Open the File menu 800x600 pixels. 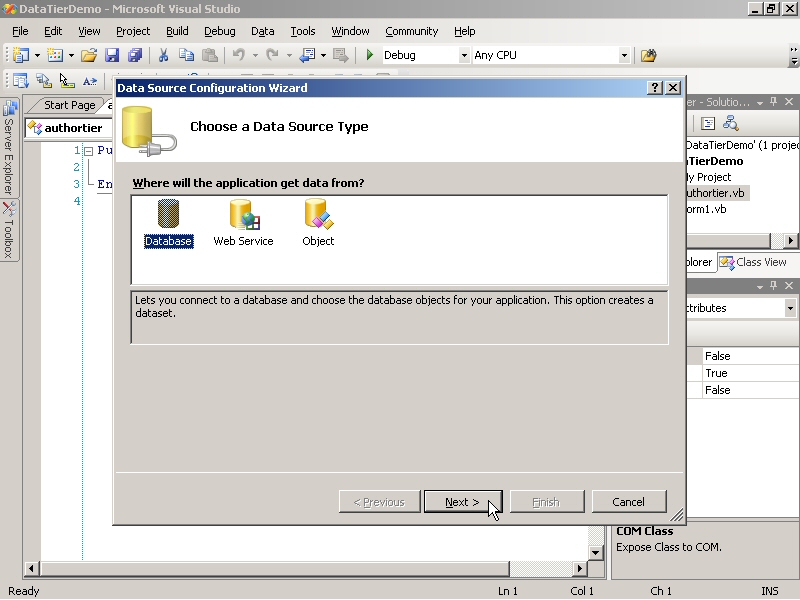[20, 31]
